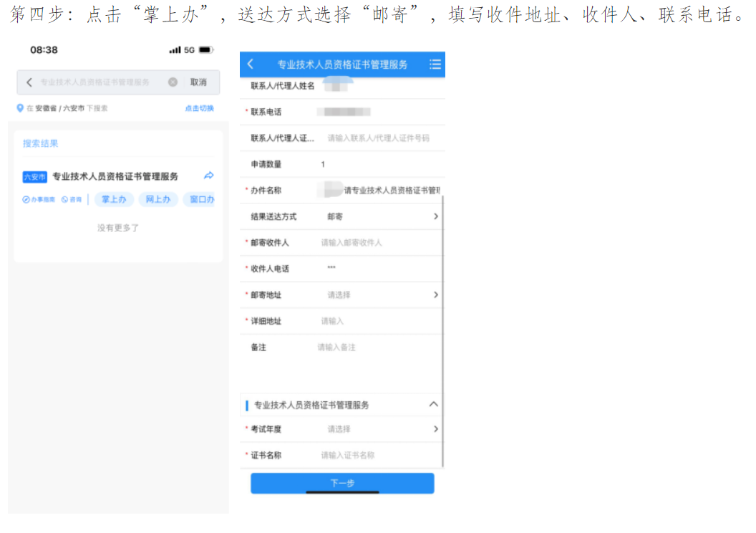Screen dimensions: 756x533
Task: Tap 取消 to cancel the search
Action: pyautogui.click(x=198, y=82)
